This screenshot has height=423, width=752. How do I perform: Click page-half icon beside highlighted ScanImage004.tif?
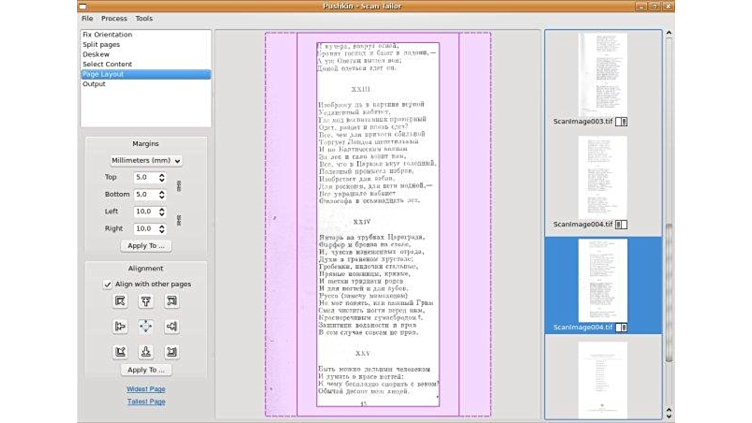(621, 328)
